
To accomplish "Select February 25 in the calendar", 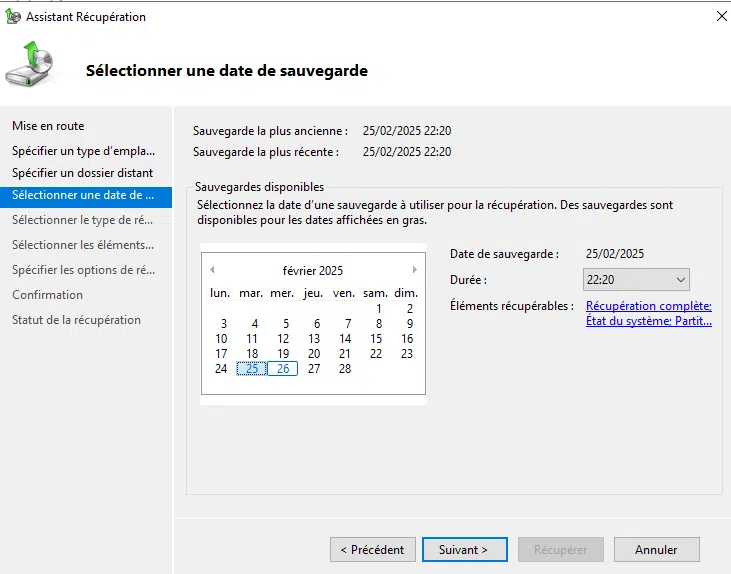I will pyautogui.click(x=252, y=369).
